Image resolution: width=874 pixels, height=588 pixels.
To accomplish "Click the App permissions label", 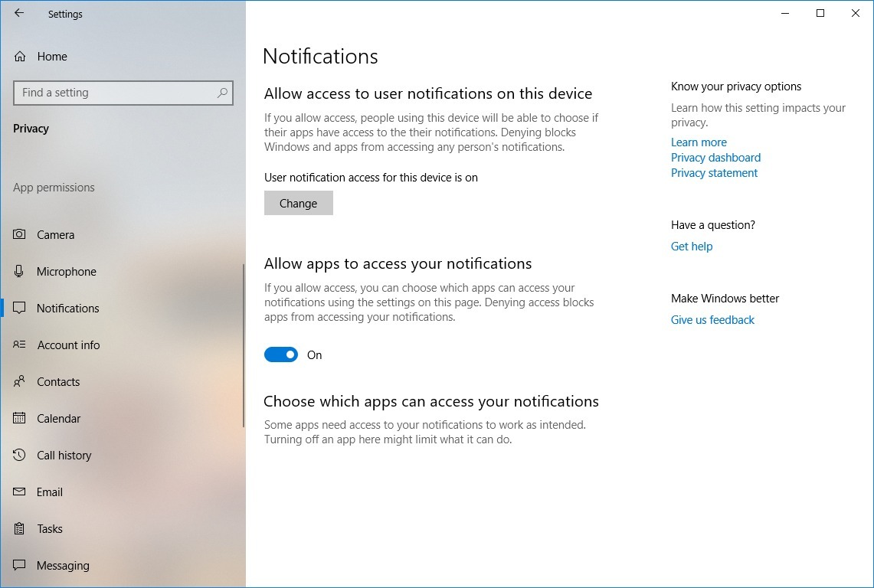I will (x=54, y=188).
